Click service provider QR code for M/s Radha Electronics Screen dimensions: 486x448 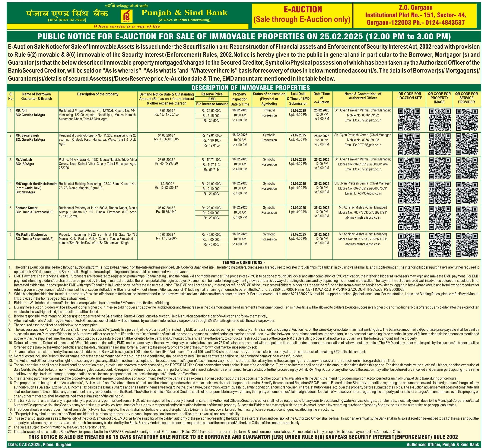point(467,245)
